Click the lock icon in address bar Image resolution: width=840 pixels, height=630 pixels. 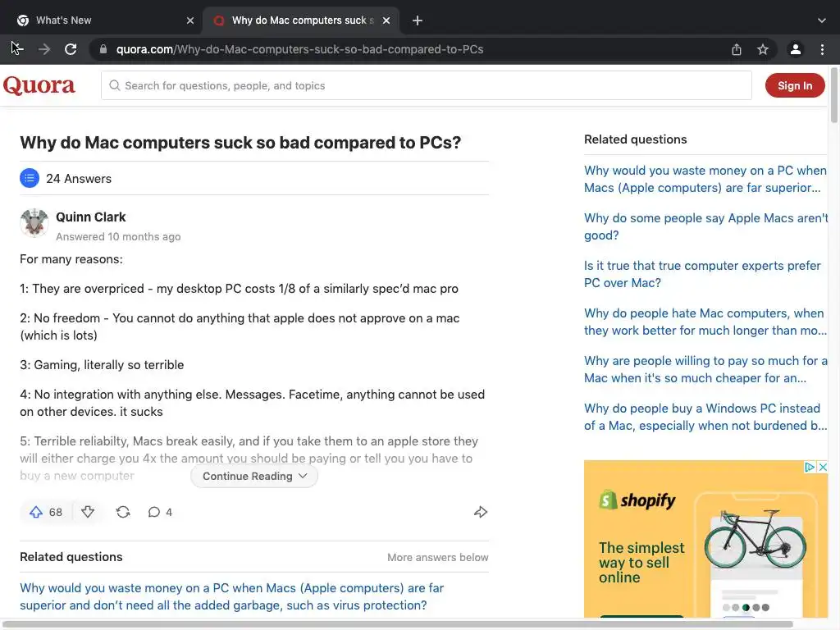(x=103, y=49)
